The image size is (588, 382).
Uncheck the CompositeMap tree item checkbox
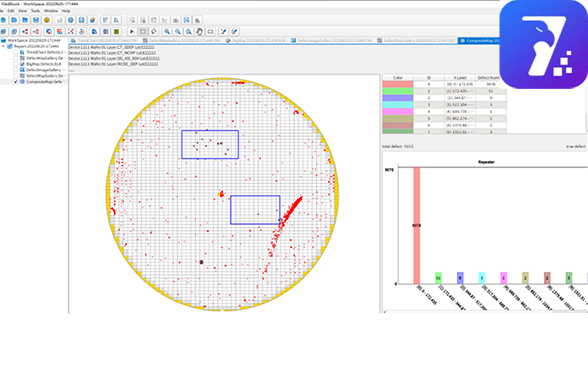point(16,81)
